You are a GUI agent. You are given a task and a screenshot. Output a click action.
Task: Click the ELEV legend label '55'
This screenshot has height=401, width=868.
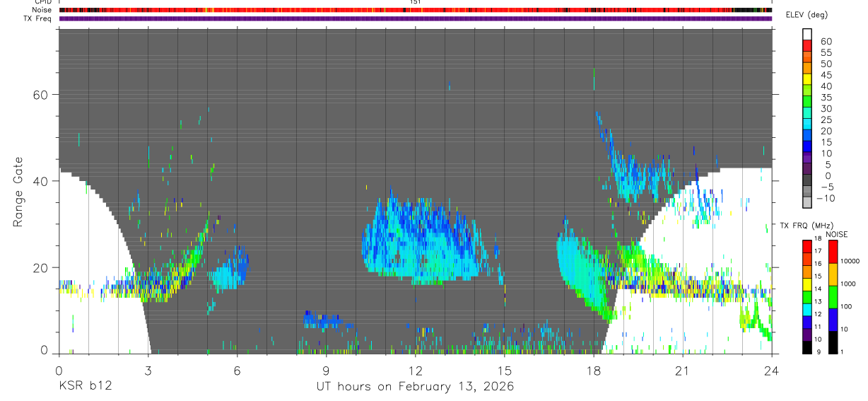tap(826, 53)
